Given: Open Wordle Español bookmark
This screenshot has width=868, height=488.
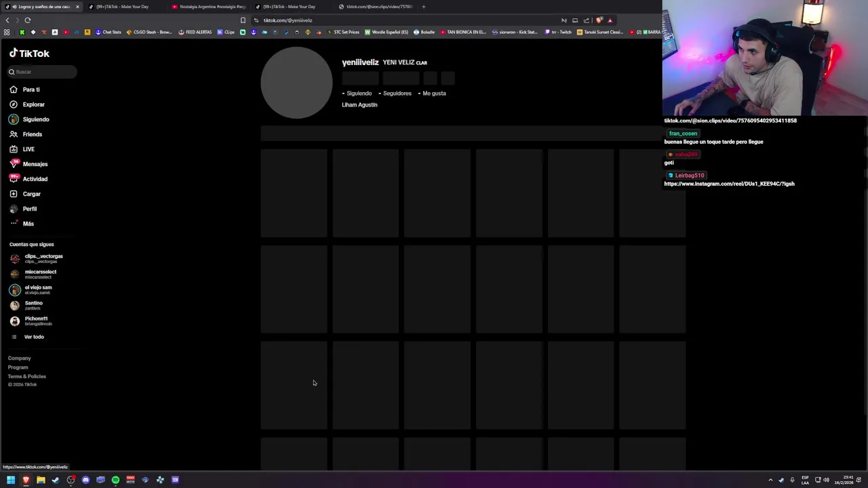Looking at the screenshot, I should tap(387, 32).
